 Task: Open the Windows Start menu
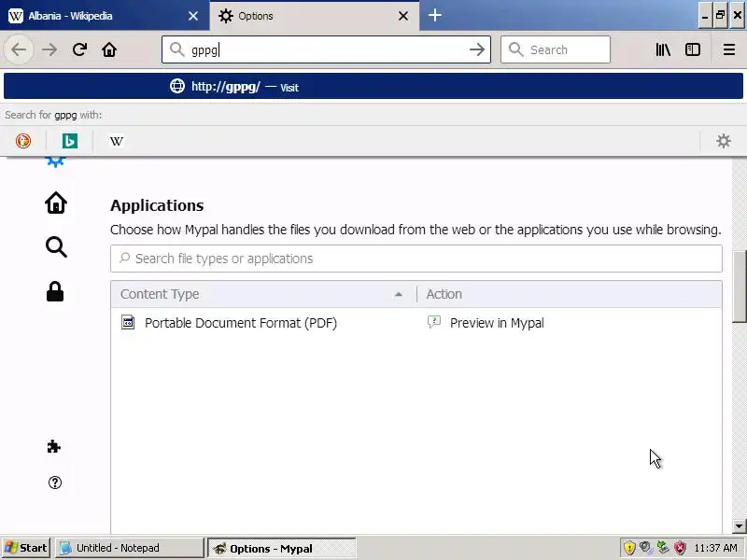tap(25, 548)
